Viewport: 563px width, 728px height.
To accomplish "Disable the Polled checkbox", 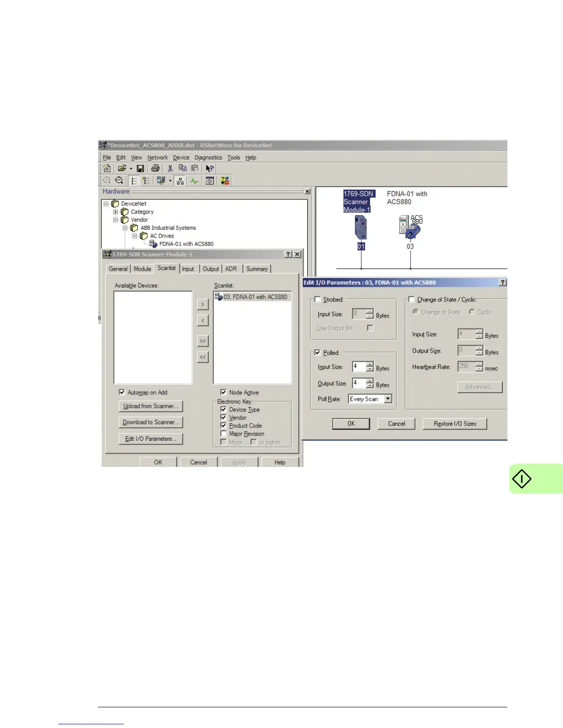I will pos(317,353).
